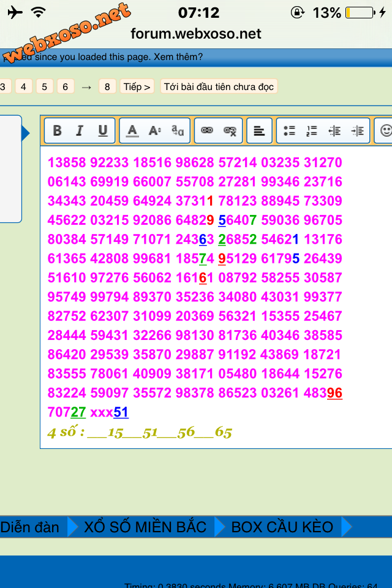Click the red underlined 96 in 48396
This screenshot has height=588, width=392.
point(334,393)
